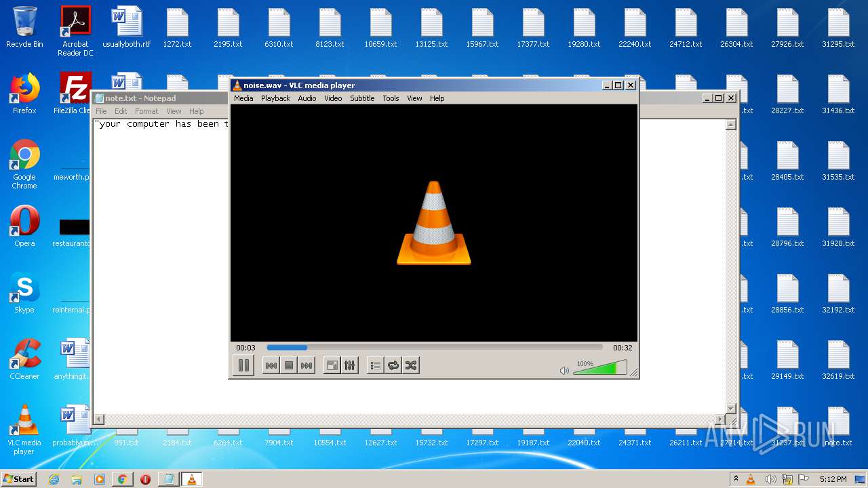
Task: Select the 10659.txt desktop file
Action: coord(380,27)
